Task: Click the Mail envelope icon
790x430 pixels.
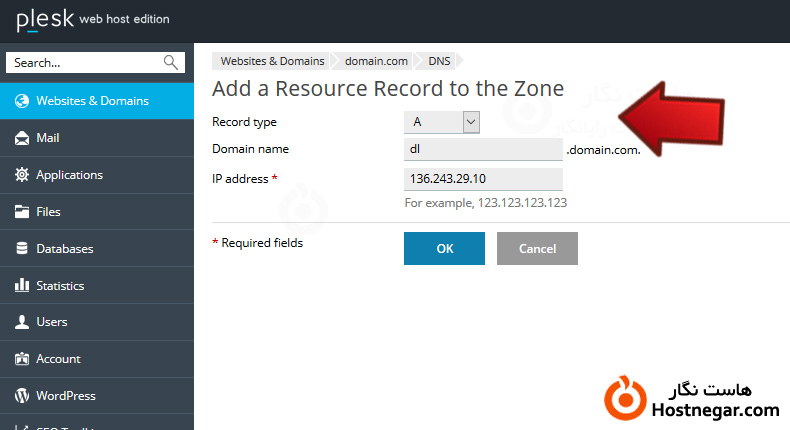Action: coord(21,138)
